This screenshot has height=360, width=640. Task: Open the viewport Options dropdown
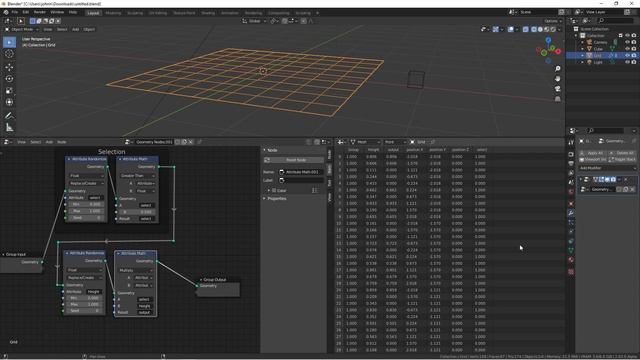click(552, 21)
